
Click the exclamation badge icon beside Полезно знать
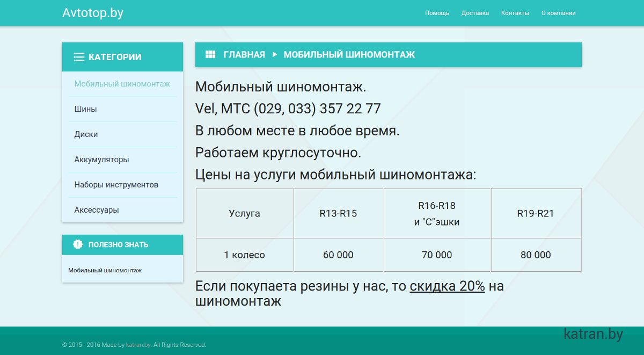pos(78,244)
